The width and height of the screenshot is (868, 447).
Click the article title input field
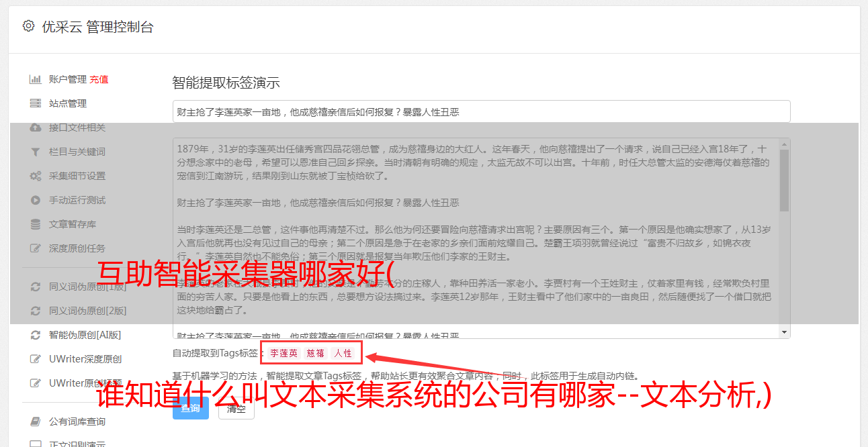(481, 111)
